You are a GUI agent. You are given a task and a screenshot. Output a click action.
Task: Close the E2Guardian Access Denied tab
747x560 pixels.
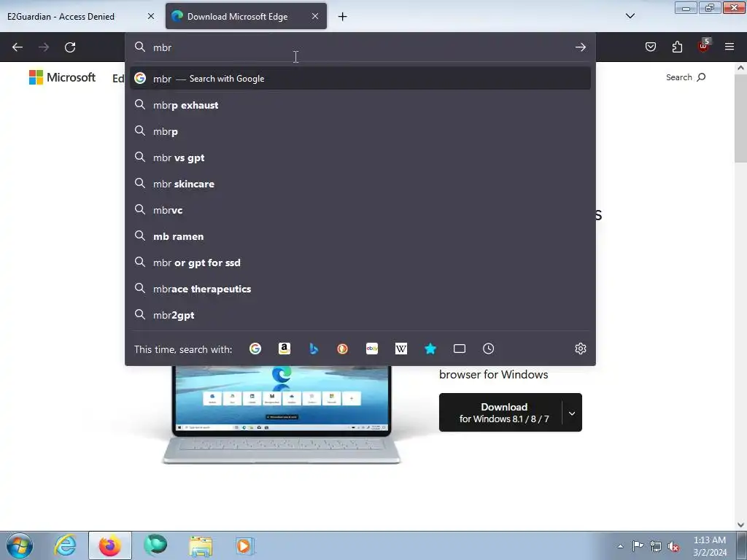pos(150,16)
